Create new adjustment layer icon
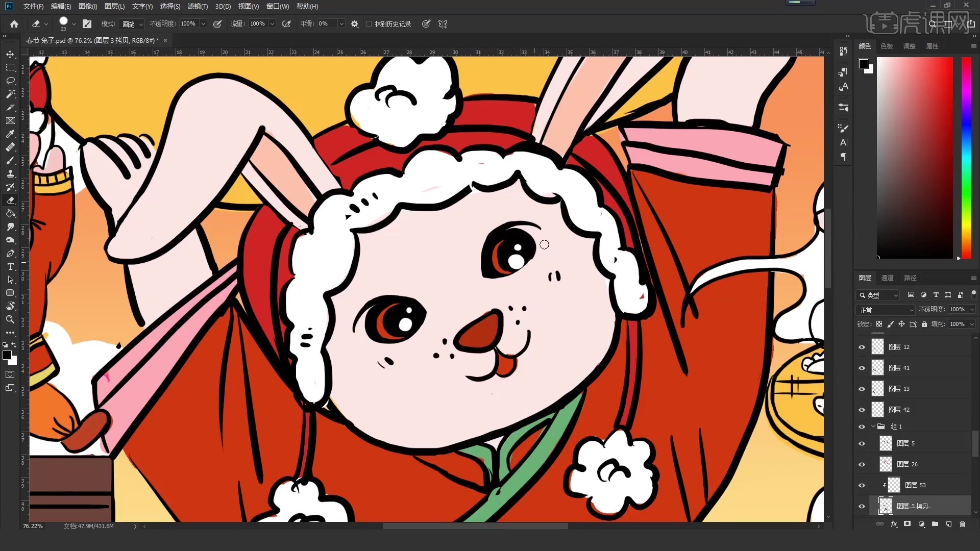The height and width of the screenshot is (551, 980). click(x=921, y=524)
